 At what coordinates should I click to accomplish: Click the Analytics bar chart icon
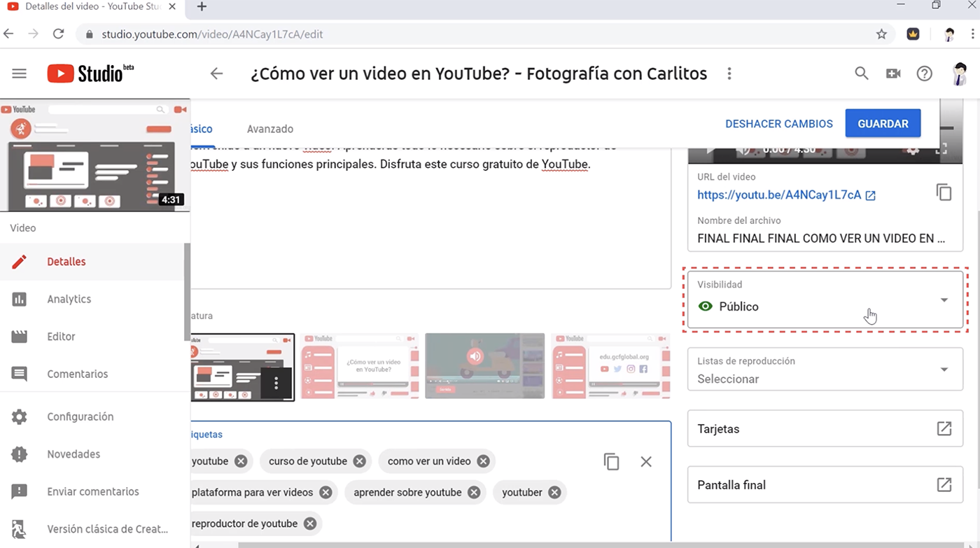19,300
